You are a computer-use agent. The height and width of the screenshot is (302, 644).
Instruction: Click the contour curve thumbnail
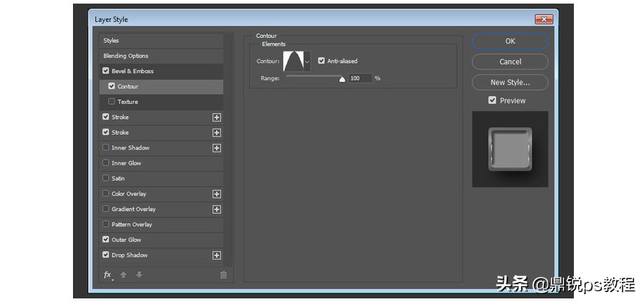(x=293, y=62)
